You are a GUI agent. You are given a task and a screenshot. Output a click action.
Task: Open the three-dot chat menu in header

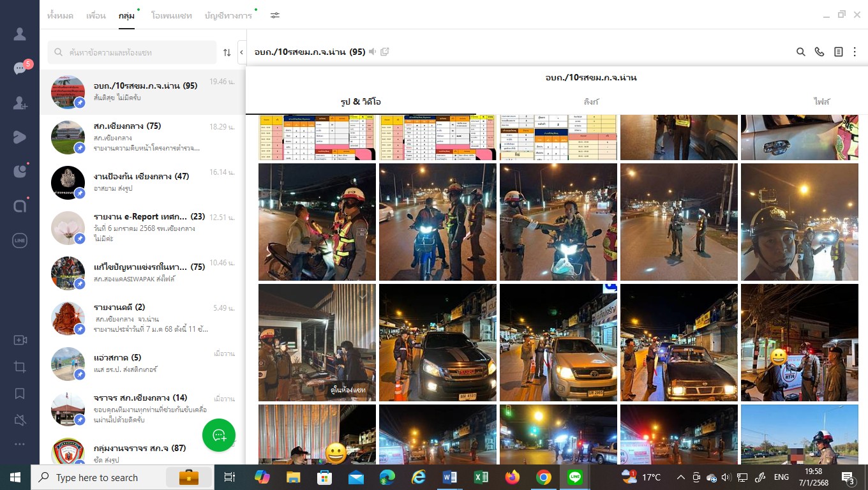click(855, 52)
